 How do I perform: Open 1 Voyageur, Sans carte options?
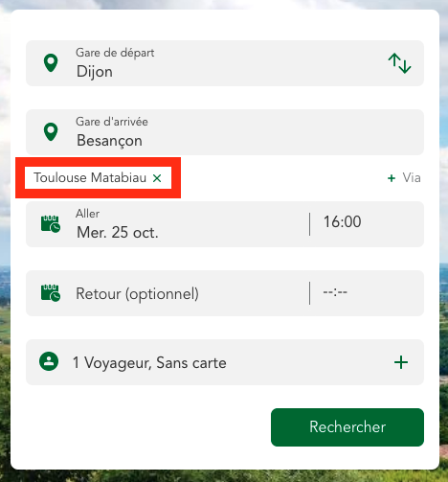coord(225,362)
